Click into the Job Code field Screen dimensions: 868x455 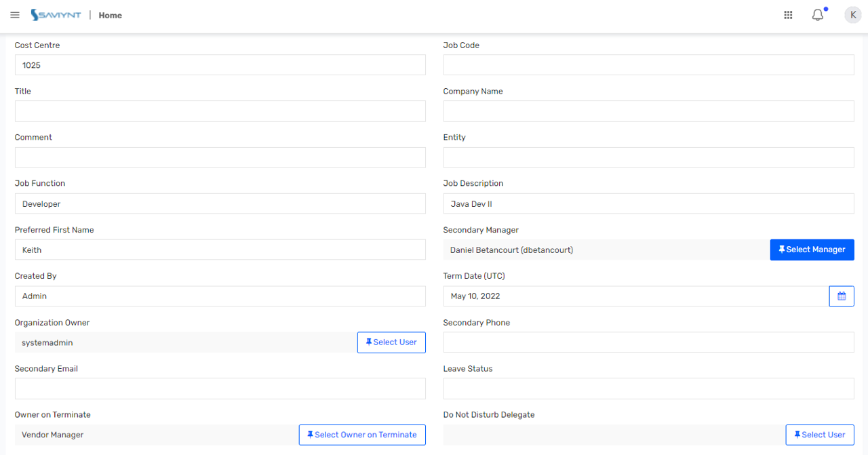[x=648, y=65]
